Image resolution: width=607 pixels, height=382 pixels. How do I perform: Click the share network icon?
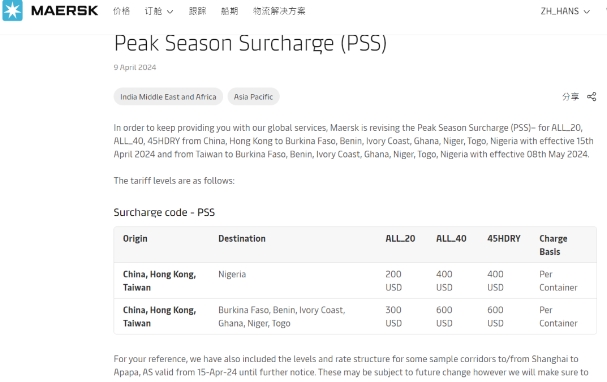point(592,97)
